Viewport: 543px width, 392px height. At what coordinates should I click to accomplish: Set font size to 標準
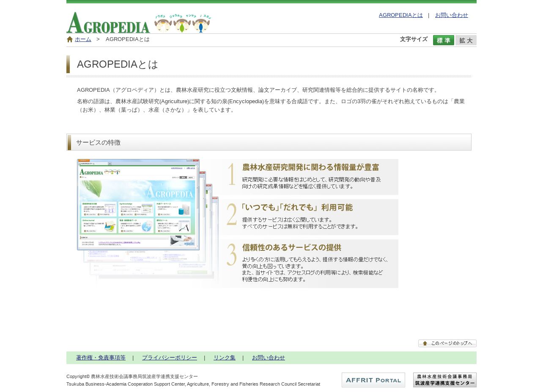point(443,40)
